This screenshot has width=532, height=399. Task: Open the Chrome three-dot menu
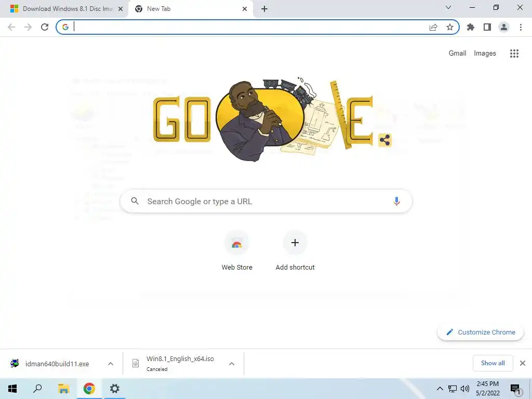[x=521, y=27]
